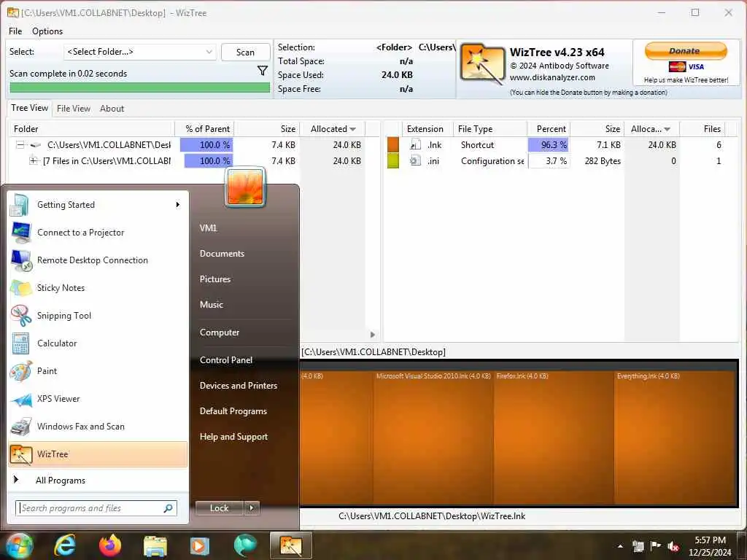Sort by Allocated column in folder pane

333,129
